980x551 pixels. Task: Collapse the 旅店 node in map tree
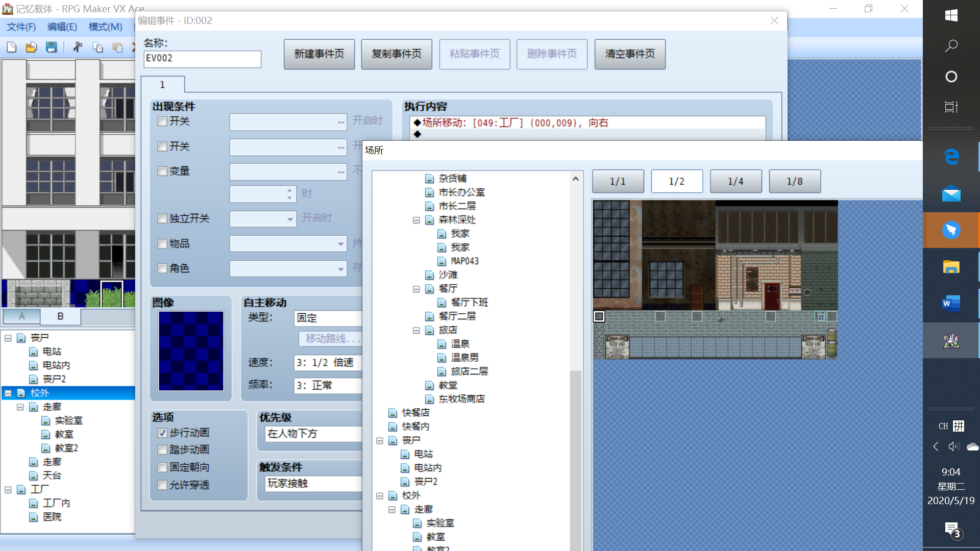416,331
